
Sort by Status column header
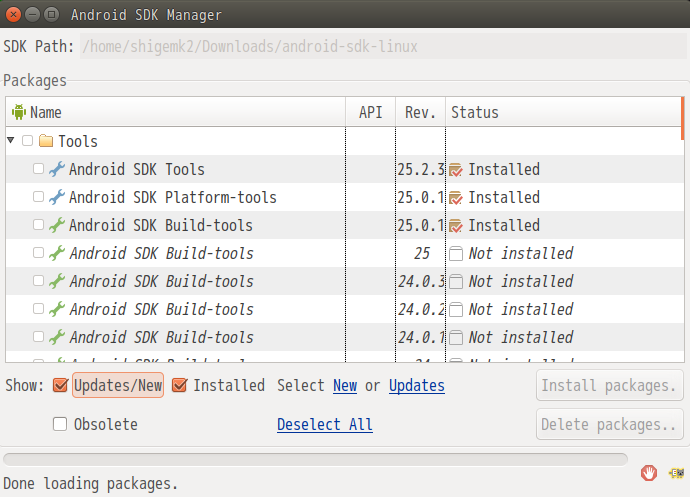pyautogui.click(x=563, y=112)
